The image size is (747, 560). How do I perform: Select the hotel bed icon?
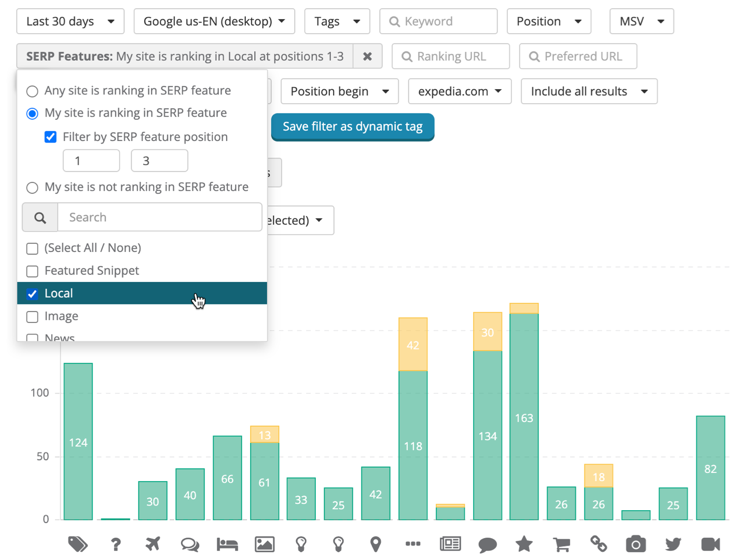227,544
